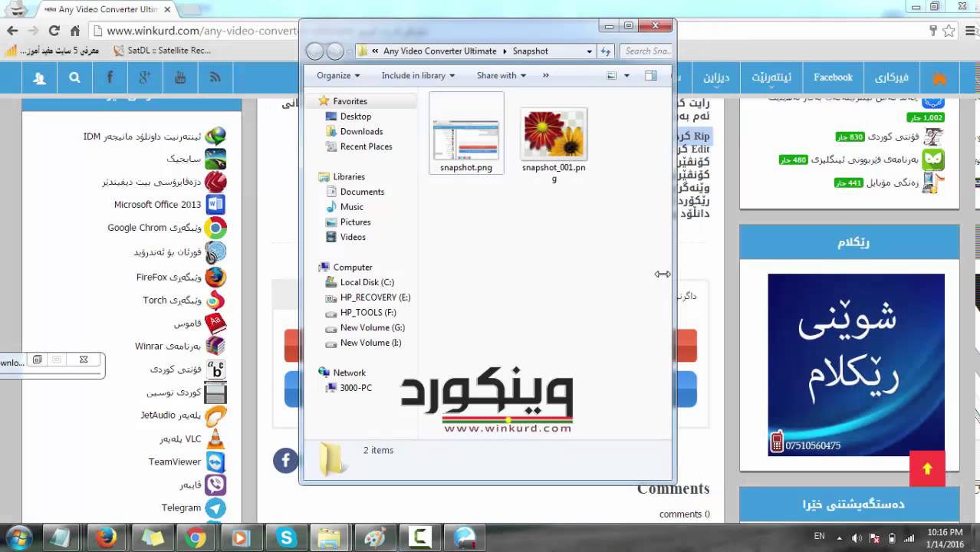Click Chrome reload page button
The width and height of the screenshot is (980, 552).
pos(54,31)
